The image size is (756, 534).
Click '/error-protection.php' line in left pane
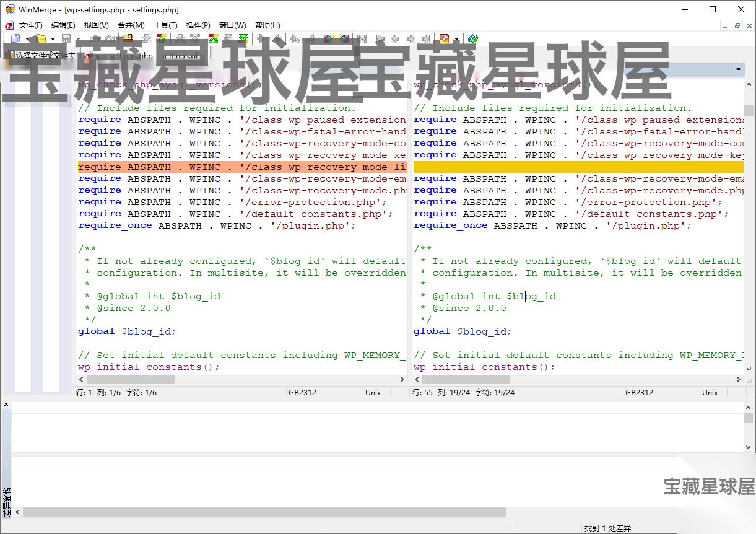[232, 202]
